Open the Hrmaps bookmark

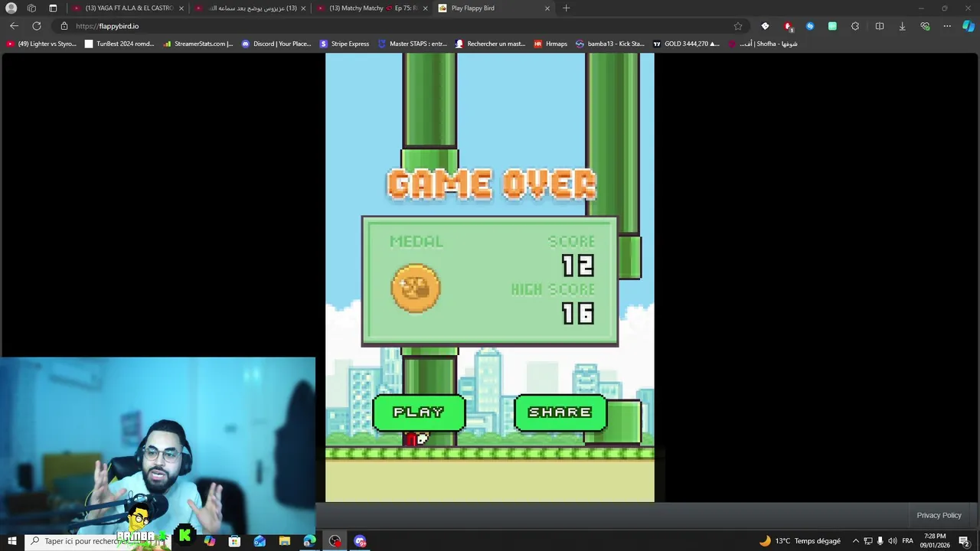550,44
